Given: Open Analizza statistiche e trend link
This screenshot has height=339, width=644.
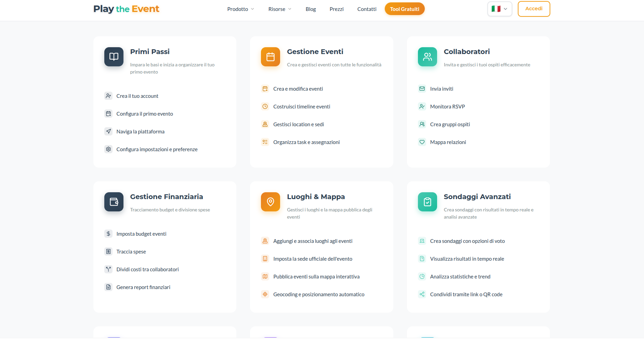Looking at the screenshot, I should tap(460, 277).
